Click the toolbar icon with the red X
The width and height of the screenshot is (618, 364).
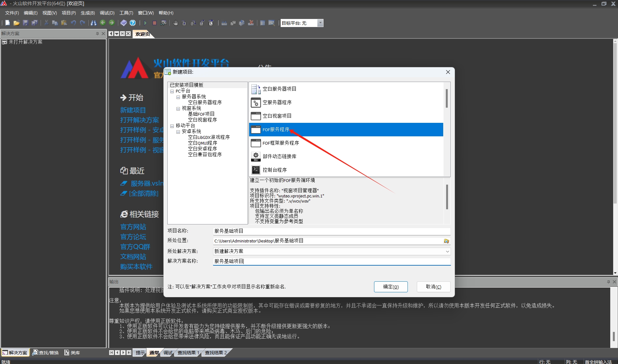click(251, 23)
